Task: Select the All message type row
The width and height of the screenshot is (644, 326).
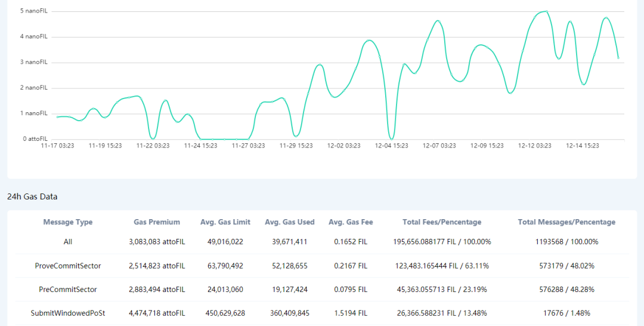Action: point(68,242)
